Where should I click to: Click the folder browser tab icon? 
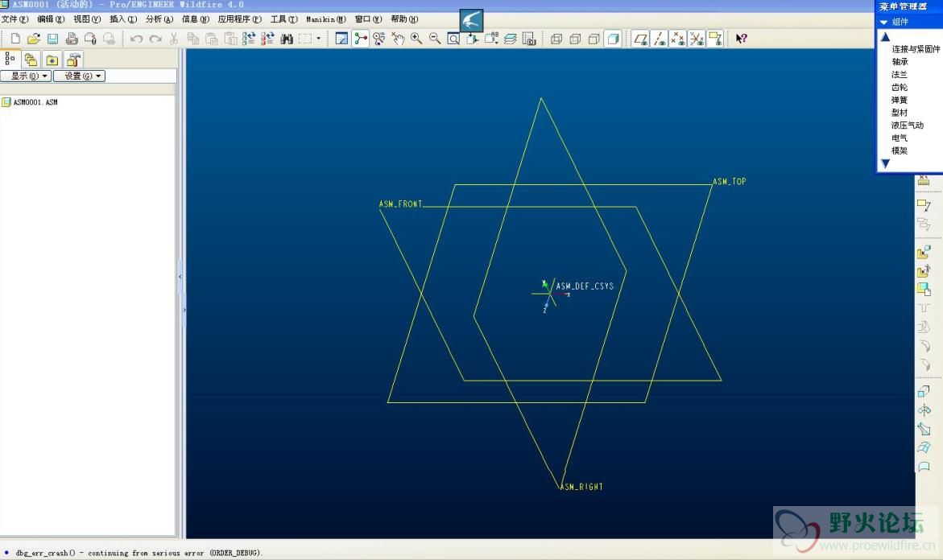(31, 60)
